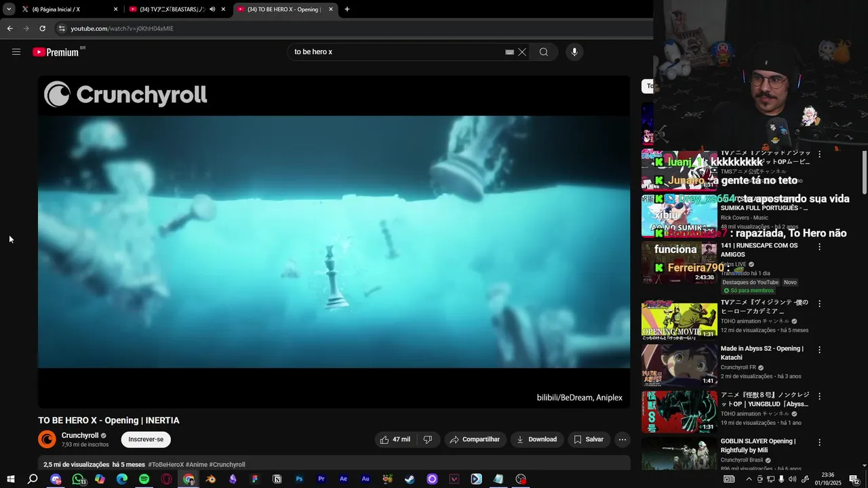Screen dimensions: 868x488
Task: Open the Windows Start menu
Action: click(x=10, y=479)
